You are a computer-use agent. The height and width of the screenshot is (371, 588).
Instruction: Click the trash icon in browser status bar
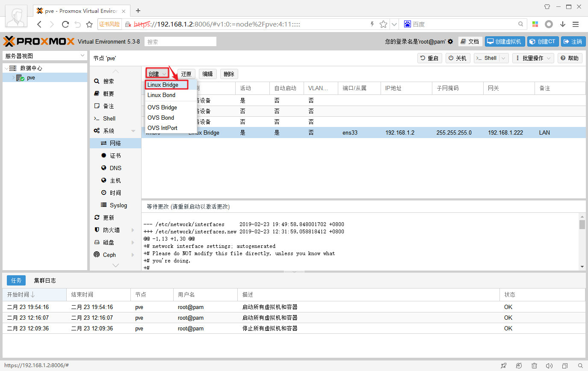pos(534,365)
